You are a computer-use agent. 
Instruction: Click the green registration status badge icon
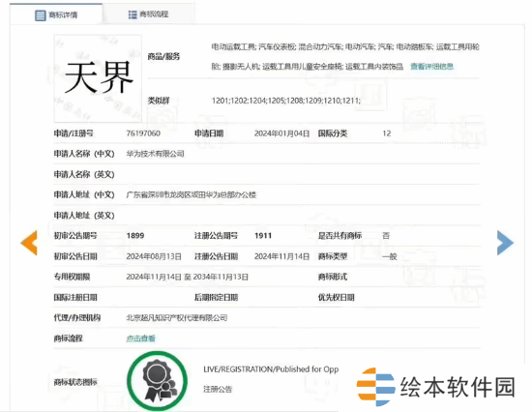157,381
